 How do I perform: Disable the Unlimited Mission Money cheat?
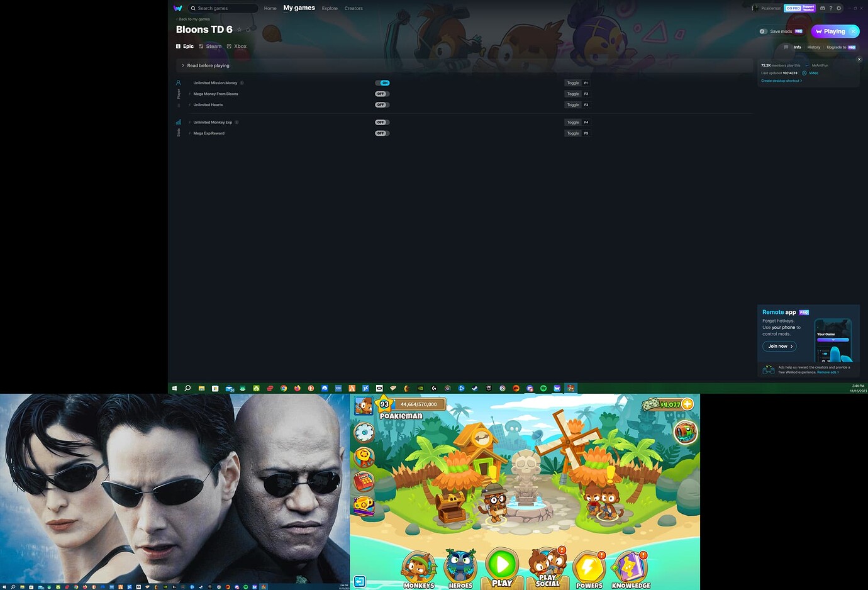point(382,82)
